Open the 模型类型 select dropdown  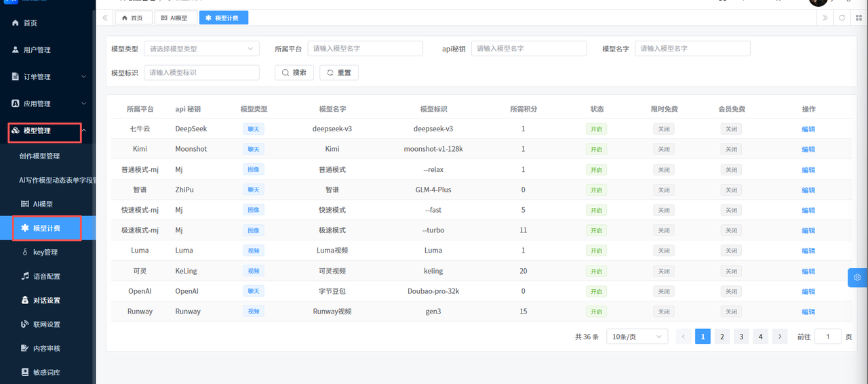pyautogui.click(x=201, y=49)
